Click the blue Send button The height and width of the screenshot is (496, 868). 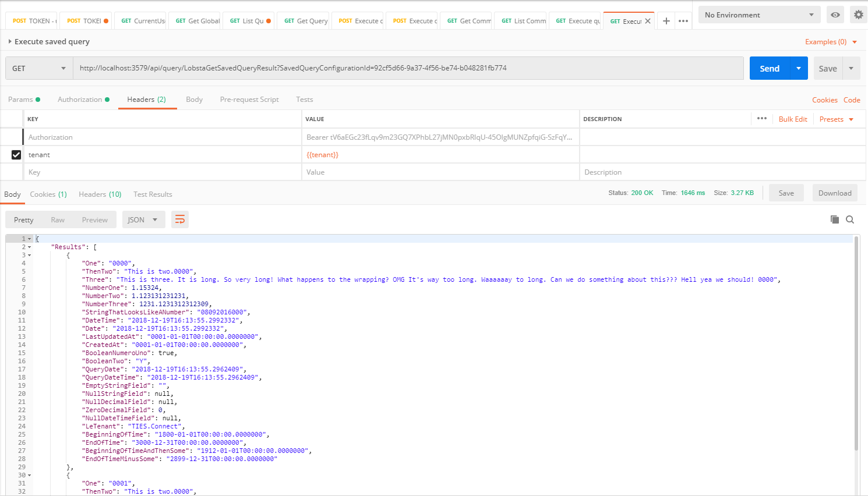click(769, 68)
